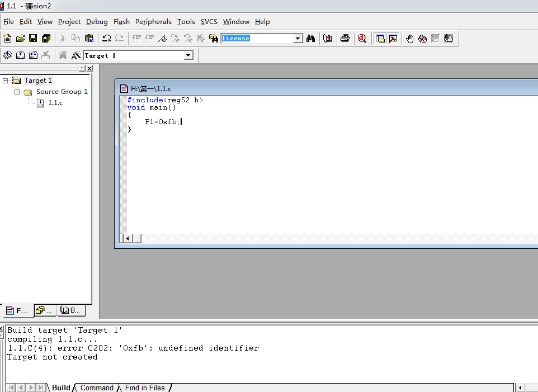Select the Files tab in project panel

(18, 310)
